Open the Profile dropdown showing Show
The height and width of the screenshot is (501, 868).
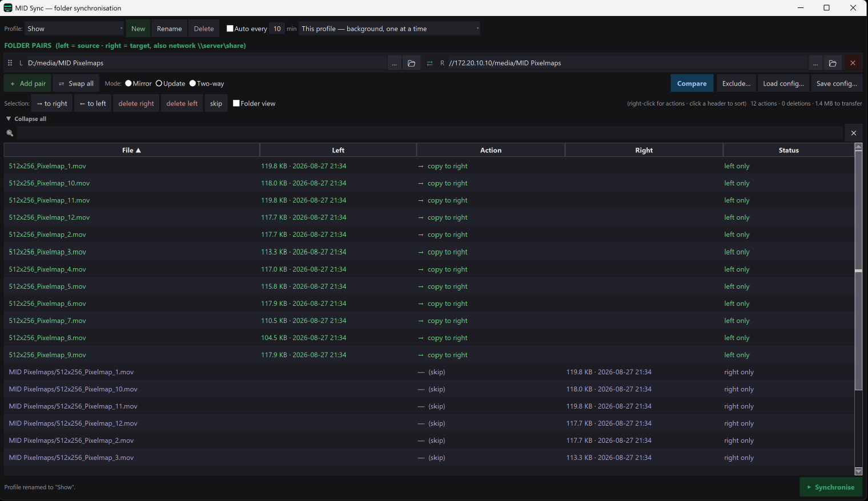tap(74, 29)
